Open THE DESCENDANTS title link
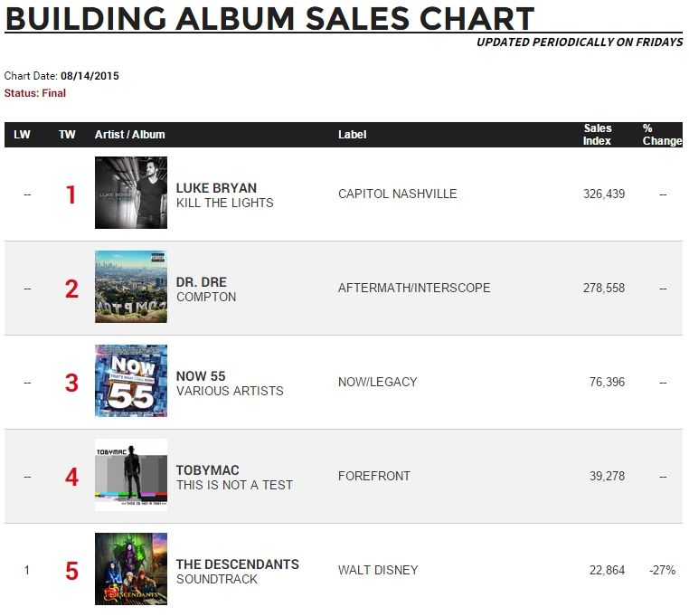689x616 pixels. pyautogui.click(x=237, y=564)
